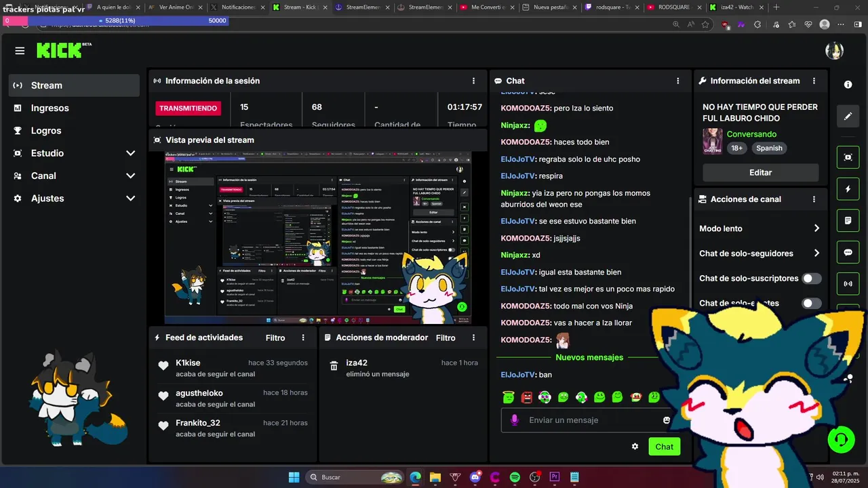The image size is (868, 488).
Task: Open the emoji picker in message box
Action: pos(666,420)
